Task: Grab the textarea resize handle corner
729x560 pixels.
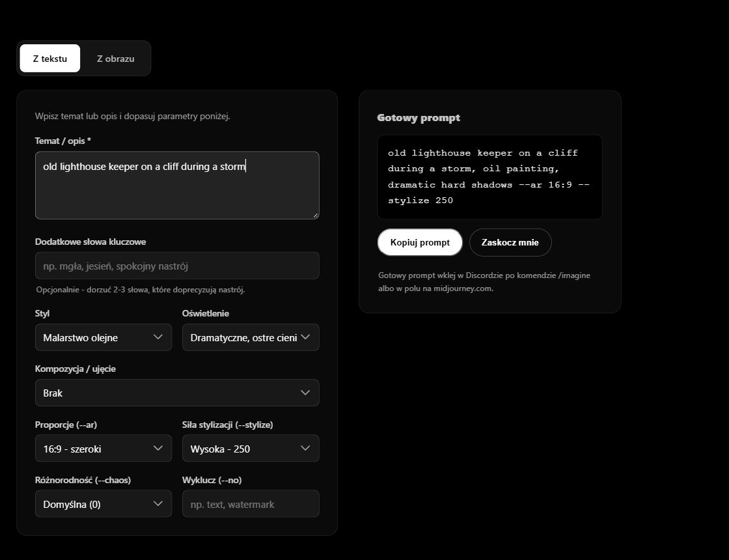Action: [316, 216]
